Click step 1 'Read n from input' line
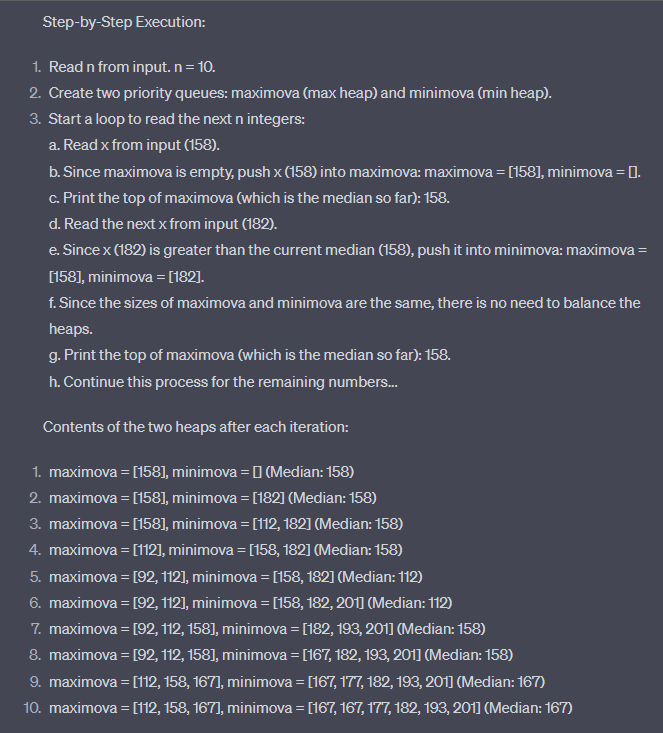 (132, 67)
